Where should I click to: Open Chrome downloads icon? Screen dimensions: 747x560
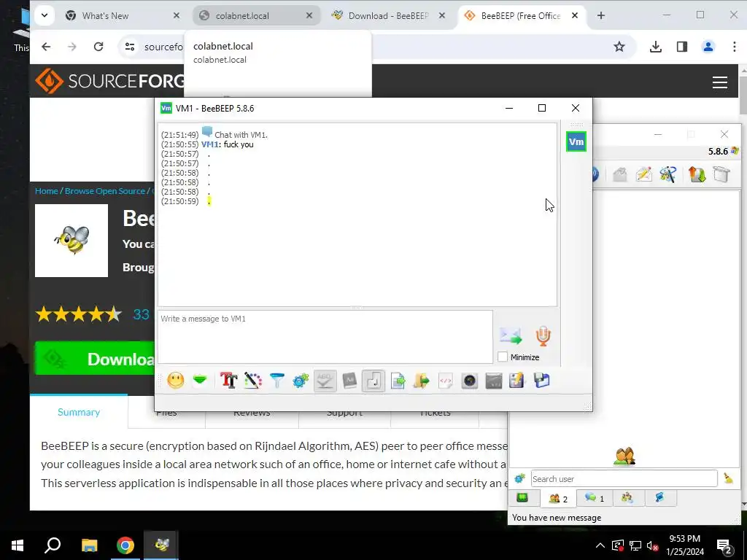[x=656, y=47]
